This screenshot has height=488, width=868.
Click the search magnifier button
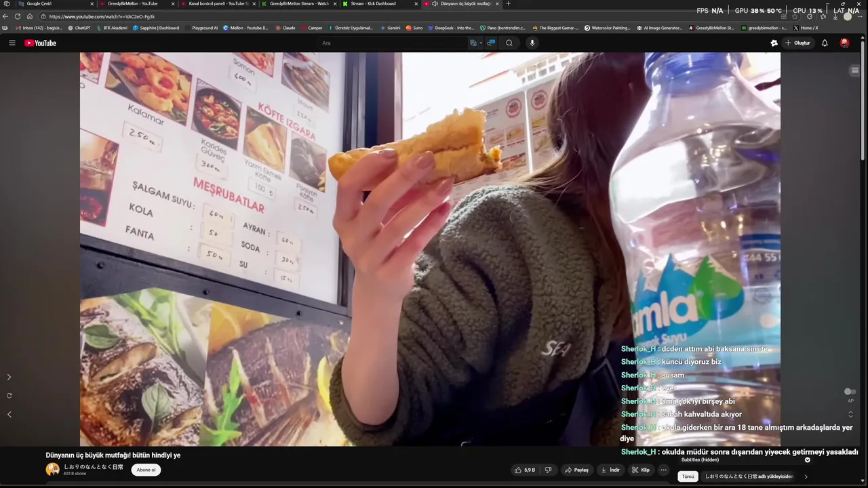click(509, 43)
